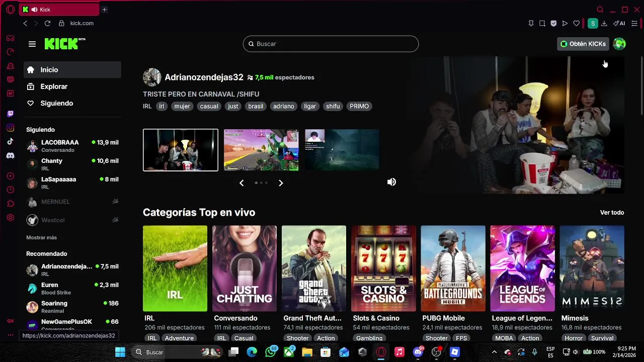
Task: Open LaSapaaaaa channel in Siguiendo list
Action: [x=72, y=183]
